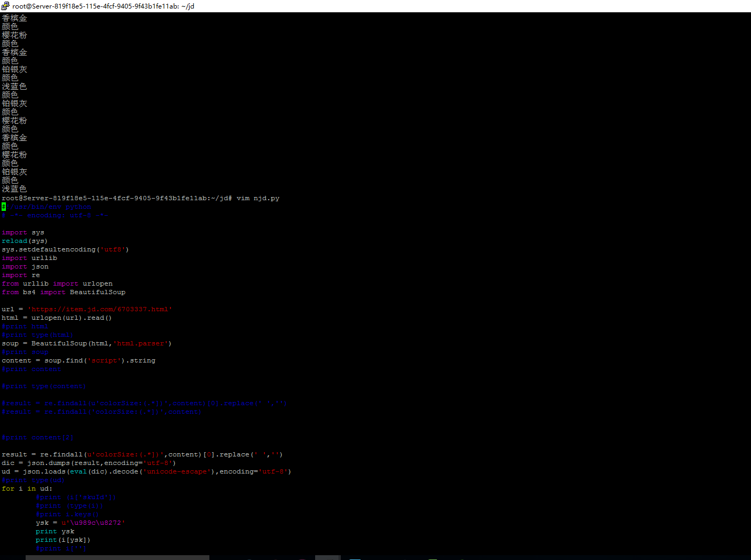Click the 'print(i[ysk])' line
Image resolution: width=751 pixels, height=560 pixels.
point(63,540)
